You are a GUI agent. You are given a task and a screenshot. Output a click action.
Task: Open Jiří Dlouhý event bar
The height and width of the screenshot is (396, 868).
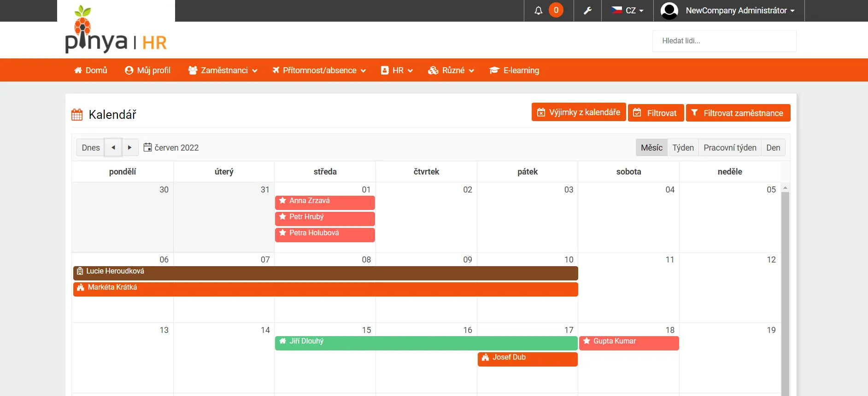click(426, 343)
